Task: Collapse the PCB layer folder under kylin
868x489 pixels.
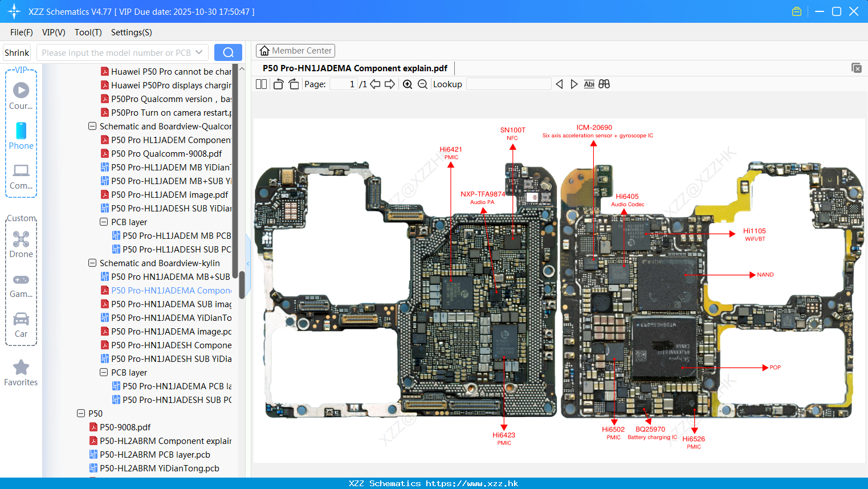Action: click(104, 372)
